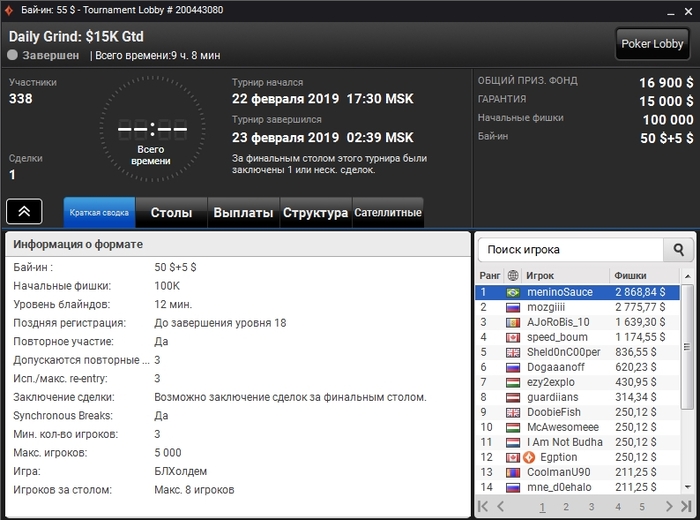The height and width of the screenshot is (520, 700).
Task: Switch to the Столы tab
Action: tap(171, 212)
